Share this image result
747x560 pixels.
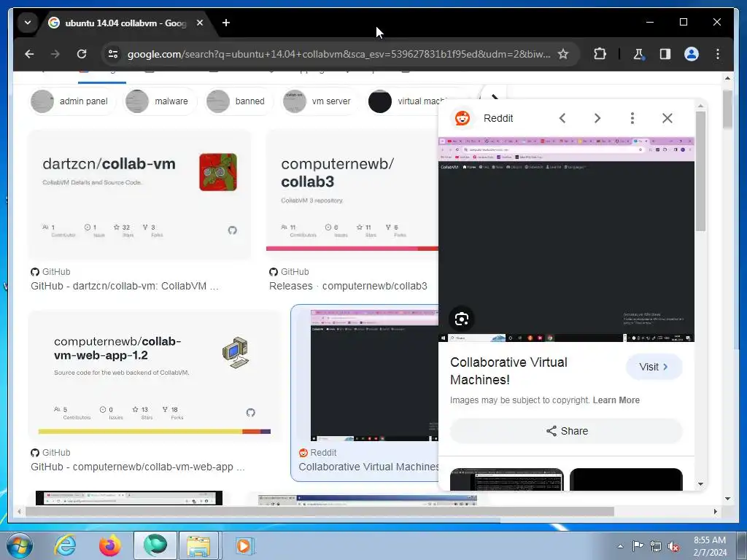(566, 431)
